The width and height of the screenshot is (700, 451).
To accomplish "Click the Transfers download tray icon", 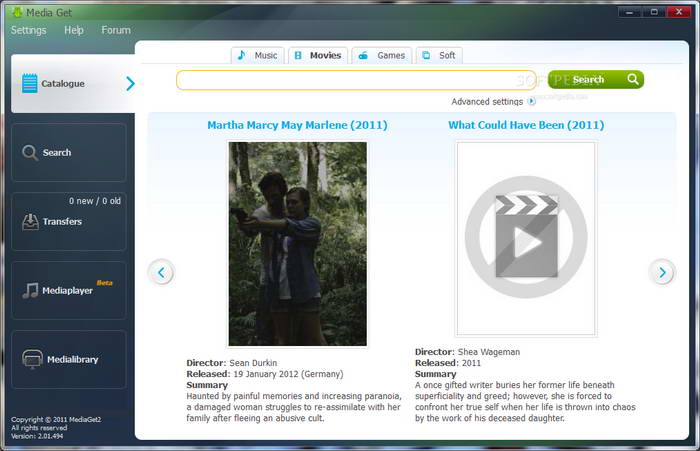I will pos(30,222).
